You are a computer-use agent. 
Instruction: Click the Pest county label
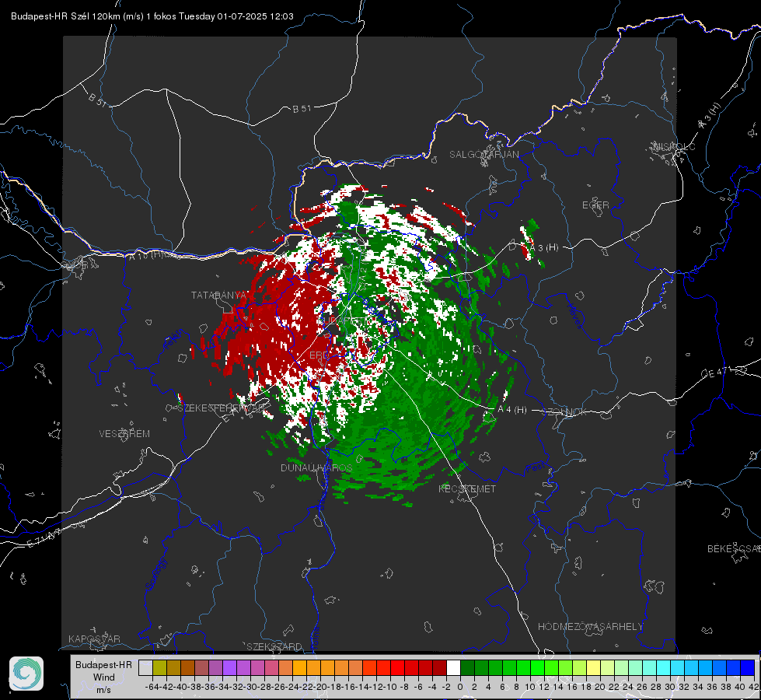pos(534,467)
